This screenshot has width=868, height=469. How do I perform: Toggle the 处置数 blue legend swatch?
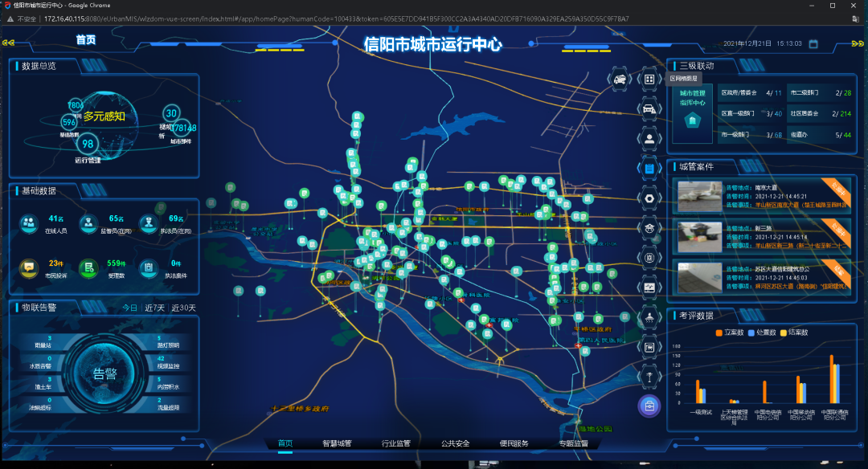(x=751, y=332)
